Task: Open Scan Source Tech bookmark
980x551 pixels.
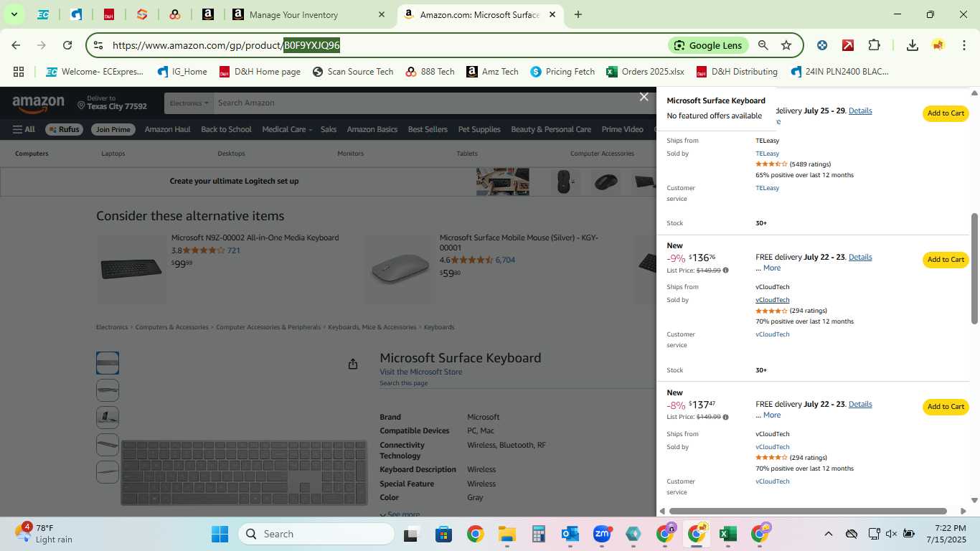Action: coord(353,72)
